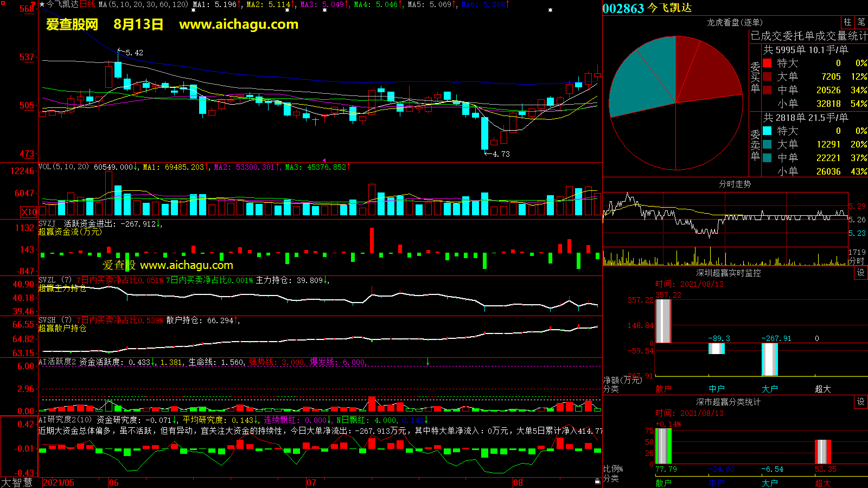Image resolution: width=868 pixels, height=488 pixels.
Task: Switch Dragon-Tiger view to 柱 bar mode
Action: [x=847, y=22]
